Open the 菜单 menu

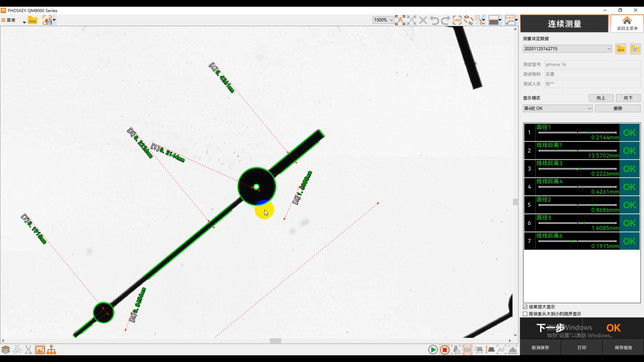9,20
